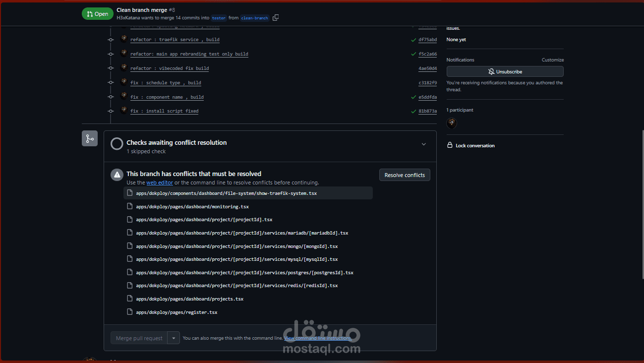644x363 pixels.
Task: Click the '1 participant' sidebar label
Action: [x=460, y=110]
